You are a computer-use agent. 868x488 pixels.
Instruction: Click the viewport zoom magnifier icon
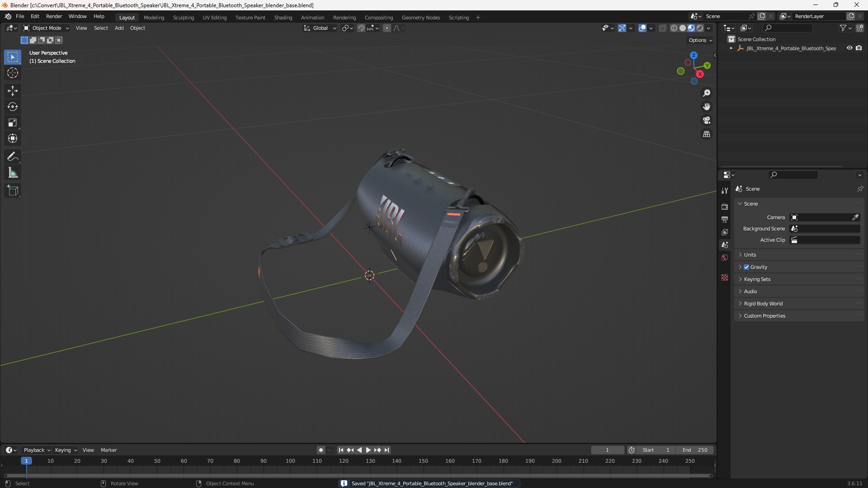coord(707,93)
